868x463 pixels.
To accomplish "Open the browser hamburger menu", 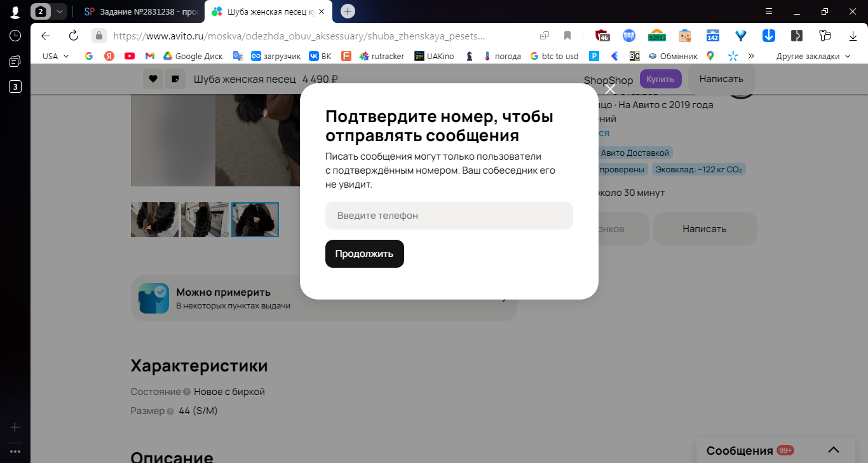I will (769, 11).
